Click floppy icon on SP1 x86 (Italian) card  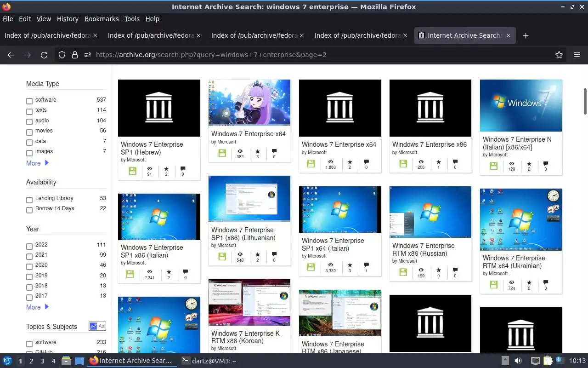click(x=130, y=274)
